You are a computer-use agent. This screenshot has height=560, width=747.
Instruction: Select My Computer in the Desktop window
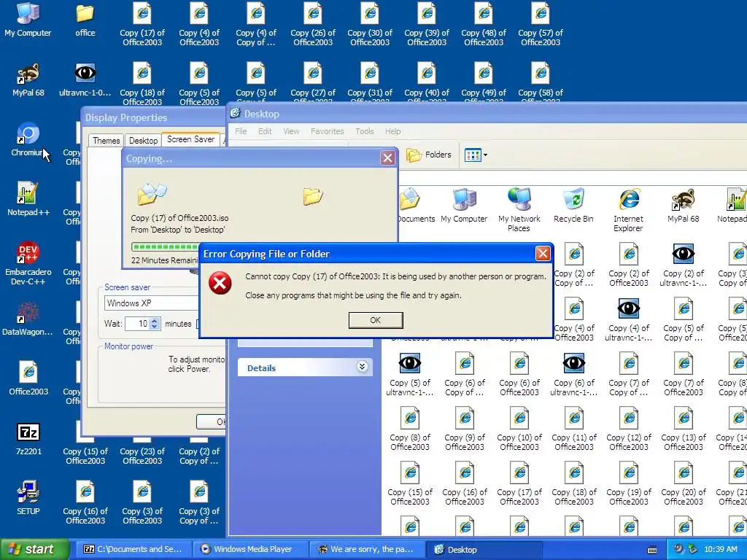[464, 206]
